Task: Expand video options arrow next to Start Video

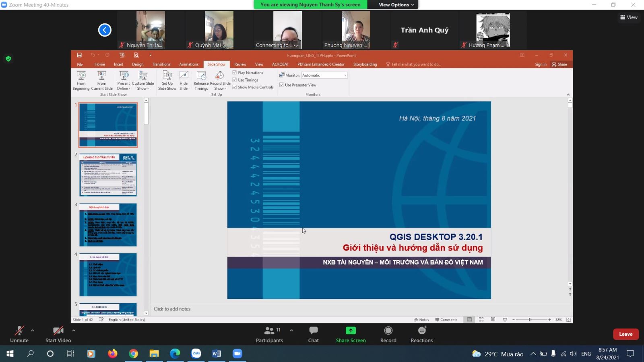Action: point(74,330)
